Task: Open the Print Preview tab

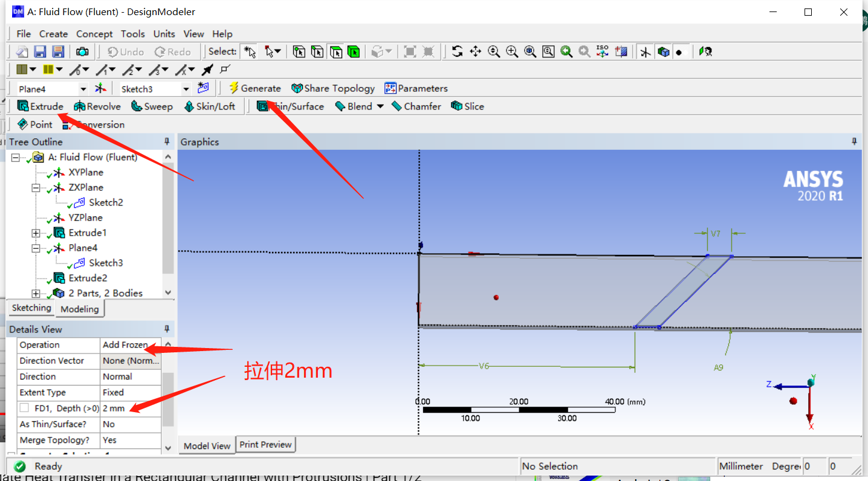Action: (x=265, y=444)
